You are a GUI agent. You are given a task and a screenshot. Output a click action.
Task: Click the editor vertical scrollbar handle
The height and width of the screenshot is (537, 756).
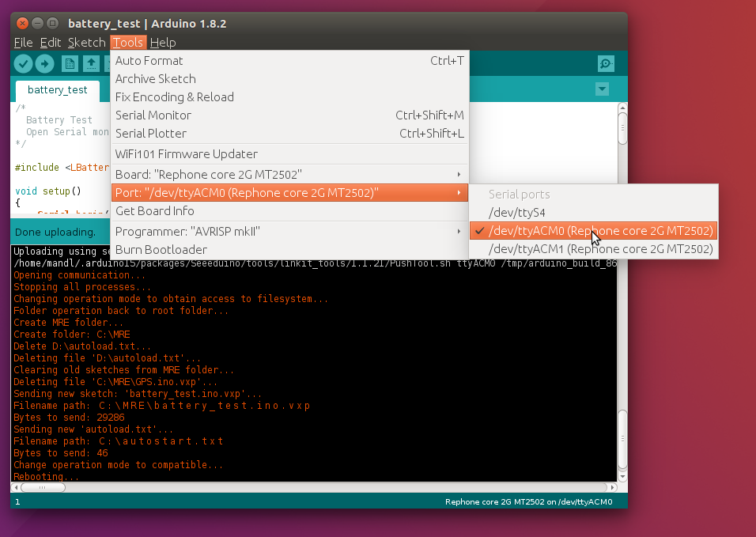coord(622,128)
